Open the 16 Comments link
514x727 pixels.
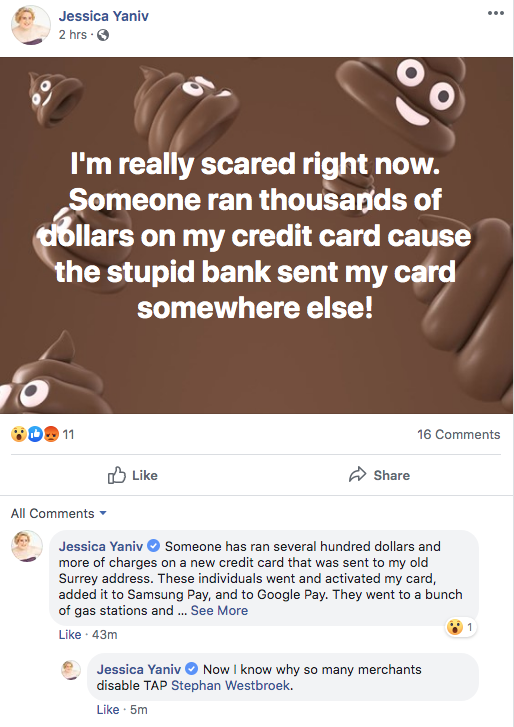[458, 434]
